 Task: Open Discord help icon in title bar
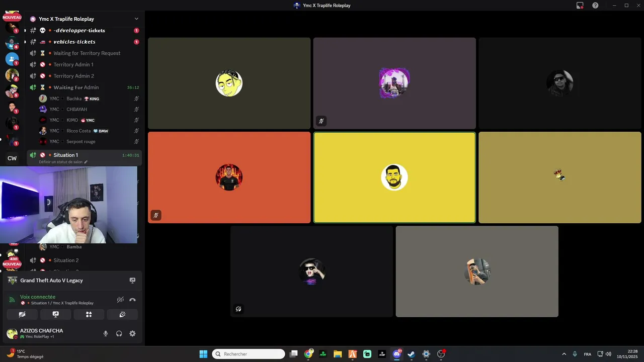click(595, 6)
